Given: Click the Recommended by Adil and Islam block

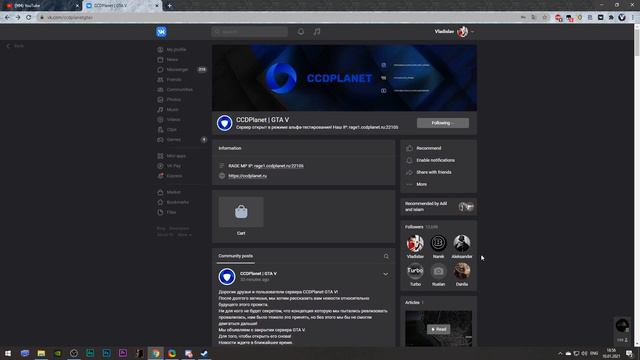Looking at the screenshot, I should pyautogui.click(x=439, y=207).
